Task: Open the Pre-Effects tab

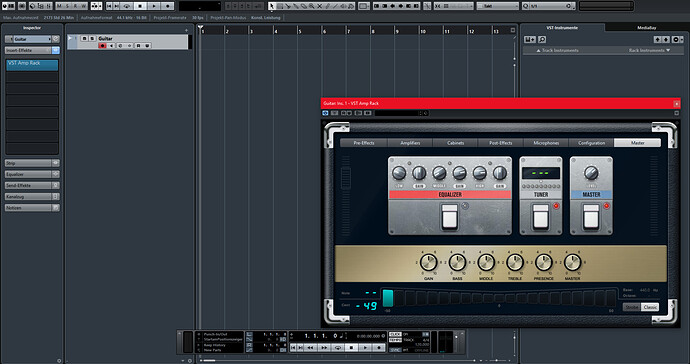Action: point(363,143)
